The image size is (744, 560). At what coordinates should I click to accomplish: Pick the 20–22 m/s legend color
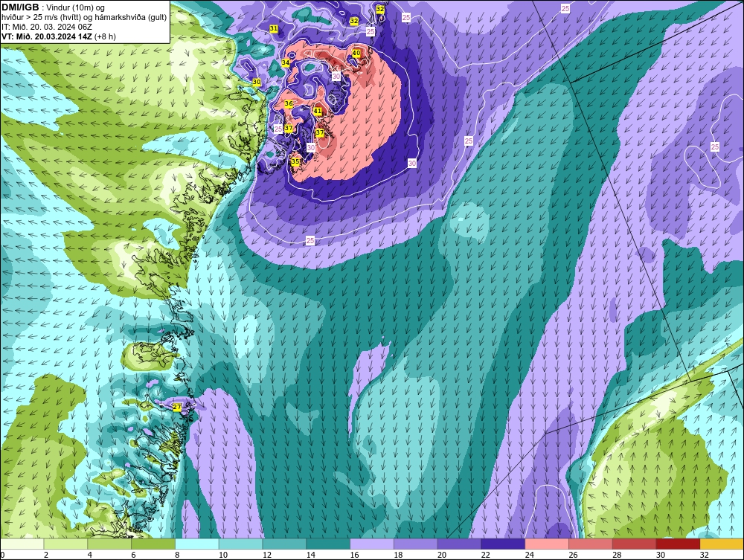[459, 544]
